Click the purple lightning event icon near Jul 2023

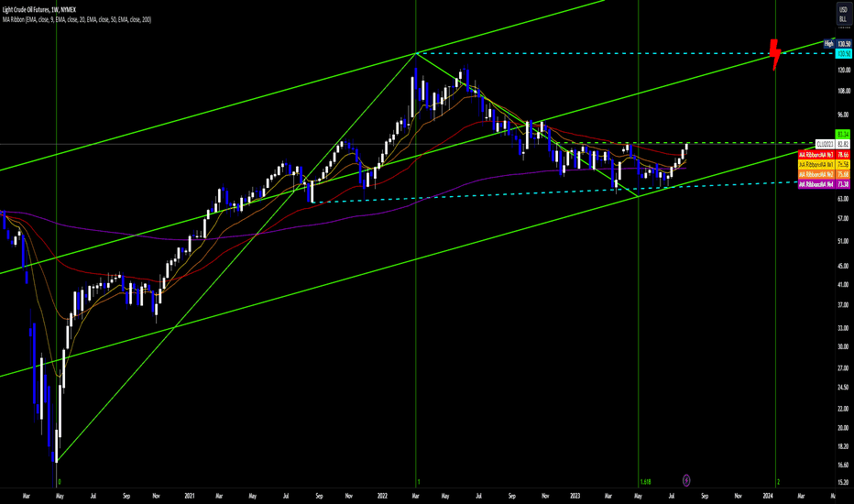[x=686, y=480]
